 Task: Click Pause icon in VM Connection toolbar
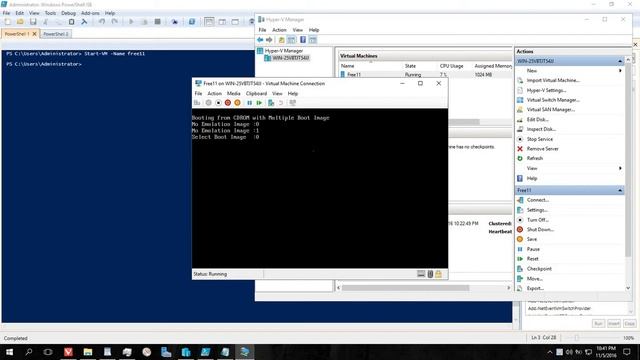[249, 103]
